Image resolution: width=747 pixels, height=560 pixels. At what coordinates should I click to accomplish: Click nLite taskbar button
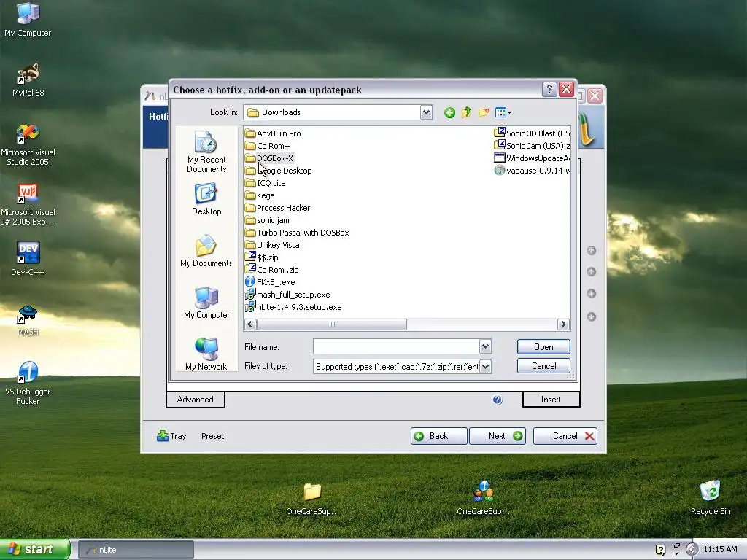tap(136, 550)
